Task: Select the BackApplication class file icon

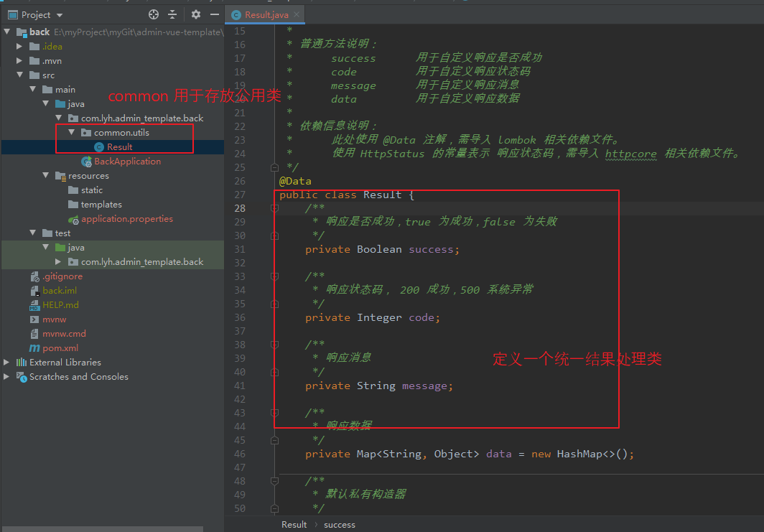Action: click(x=87, y=162)
